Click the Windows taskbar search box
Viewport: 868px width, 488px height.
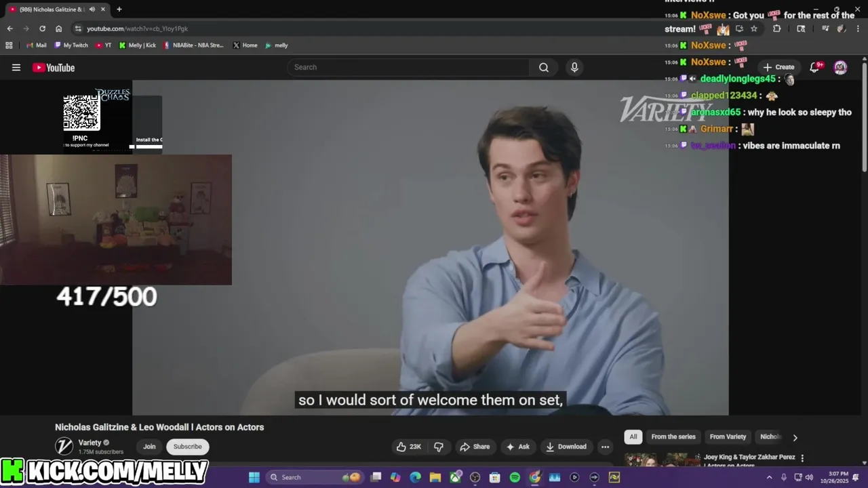coord(315,477)
